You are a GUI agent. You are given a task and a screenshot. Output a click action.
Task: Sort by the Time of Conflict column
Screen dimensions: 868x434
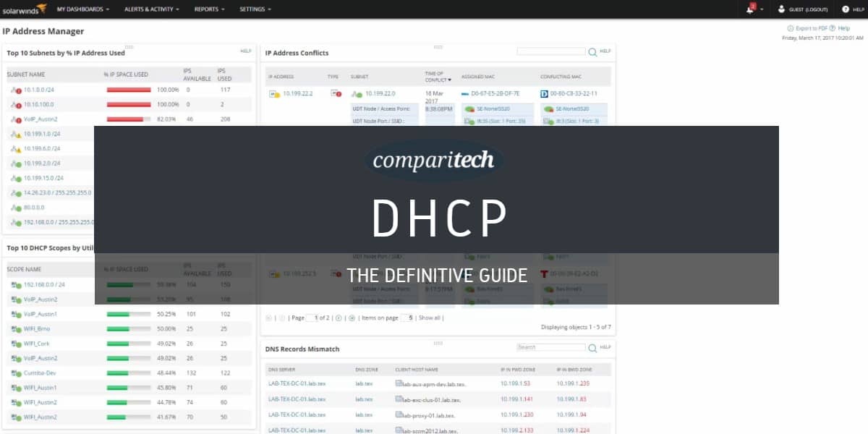point(438,76)
